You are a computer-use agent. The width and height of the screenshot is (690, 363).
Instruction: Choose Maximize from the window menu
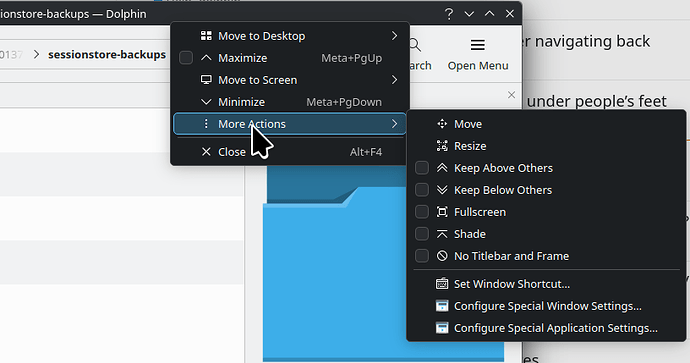tap(289, 58)
